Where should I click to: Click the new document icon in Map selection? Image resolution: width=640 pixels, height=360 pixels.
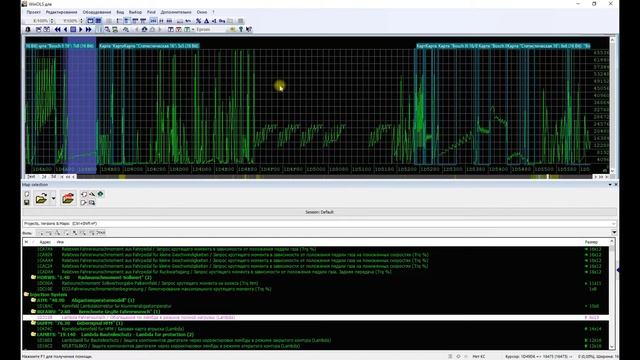click(x=27, y=194)
